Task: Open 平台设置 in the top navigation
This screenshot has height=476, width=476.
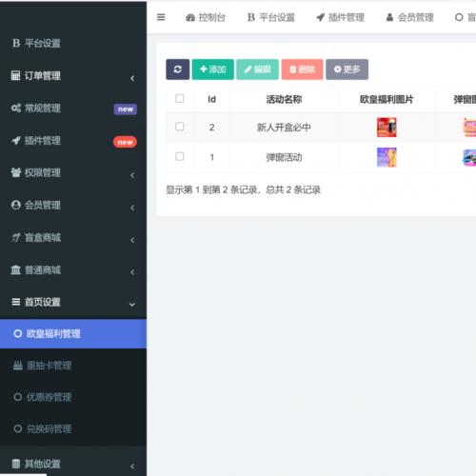Action: (x=271, y=17)
